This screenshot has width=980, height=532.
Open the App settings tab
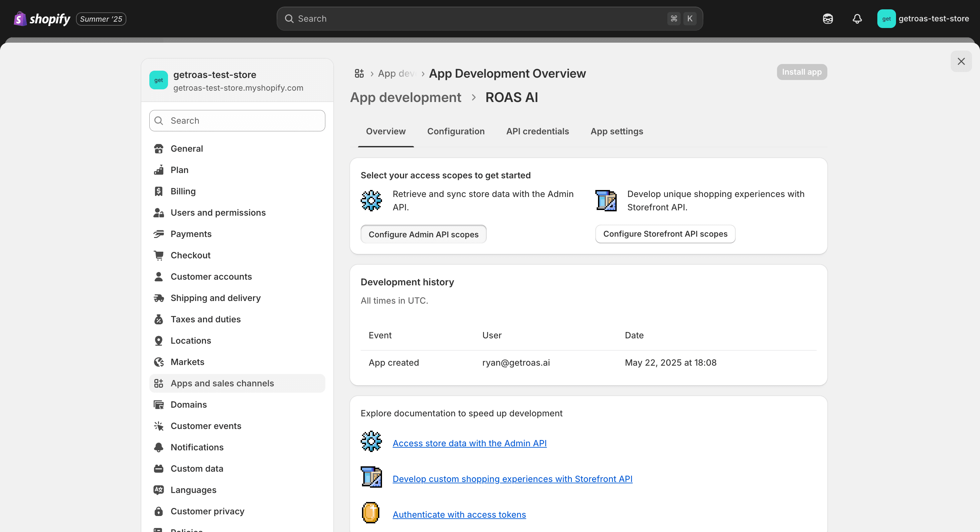[x=617, y=131]
